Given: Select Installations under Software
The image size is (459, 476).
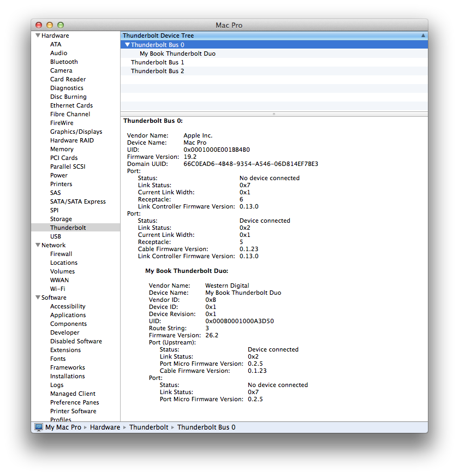Looking at the screenshot, I should [x=67, y=376].
